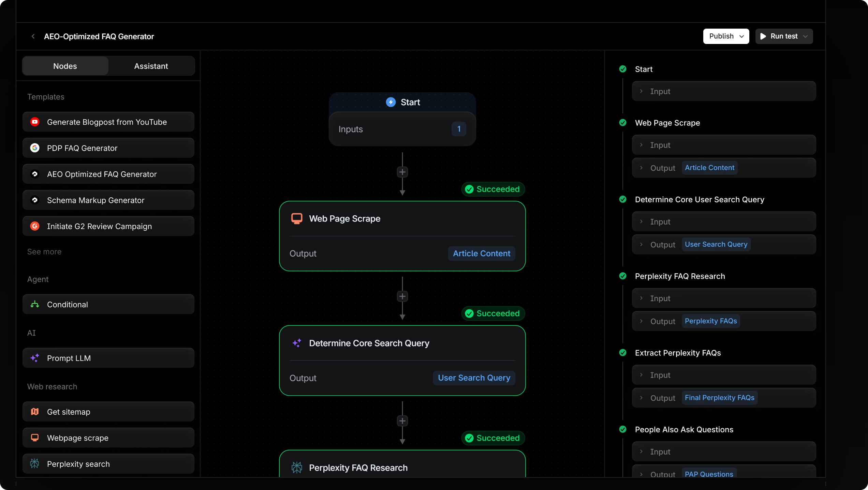Expand the Output User Search Query row
The image size is (868, 490).
tap(724, 244)
